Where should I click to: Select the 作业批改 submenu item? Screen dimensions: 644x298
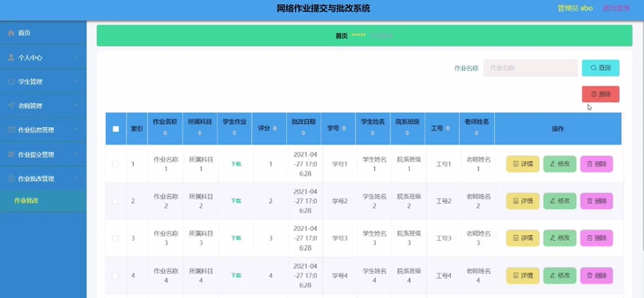coord(43,201)
